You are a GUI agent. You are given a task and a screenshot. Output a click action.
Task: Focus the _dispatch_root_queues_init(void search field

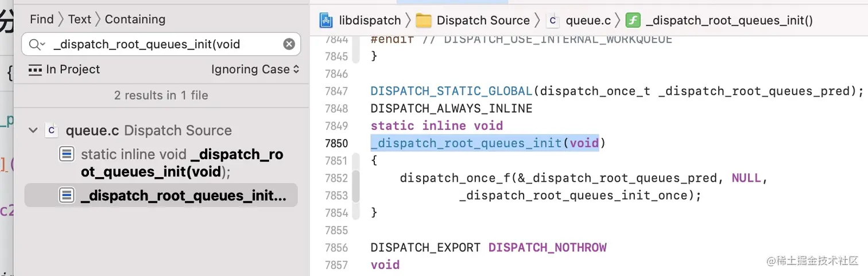[161, 44]
